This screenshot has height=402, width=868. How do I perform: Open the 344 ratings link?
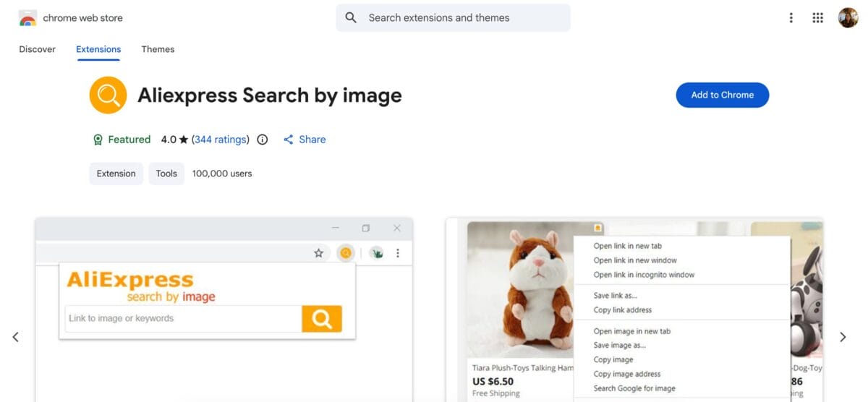pyautogui.click(x=222, y=140)
